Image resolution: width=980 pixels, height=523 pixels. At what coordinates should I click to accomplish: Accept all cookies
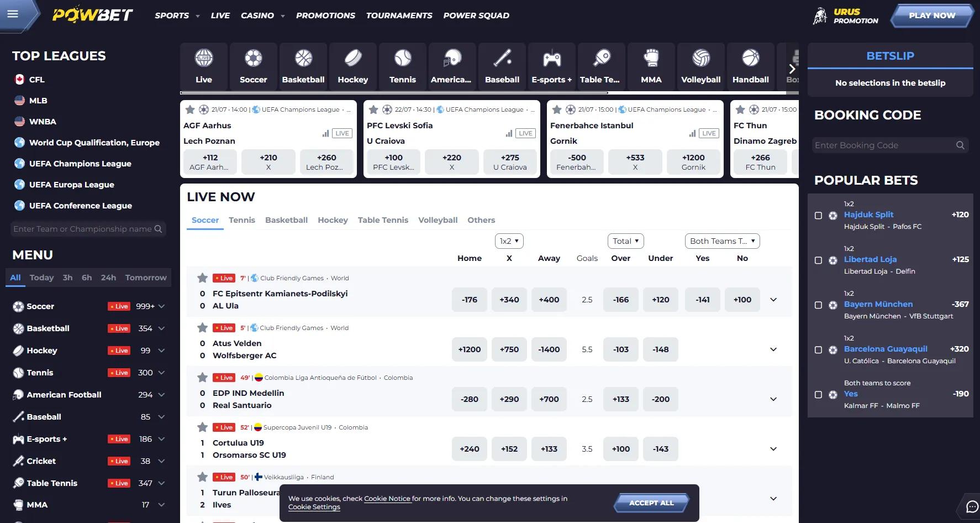[651, 503]
